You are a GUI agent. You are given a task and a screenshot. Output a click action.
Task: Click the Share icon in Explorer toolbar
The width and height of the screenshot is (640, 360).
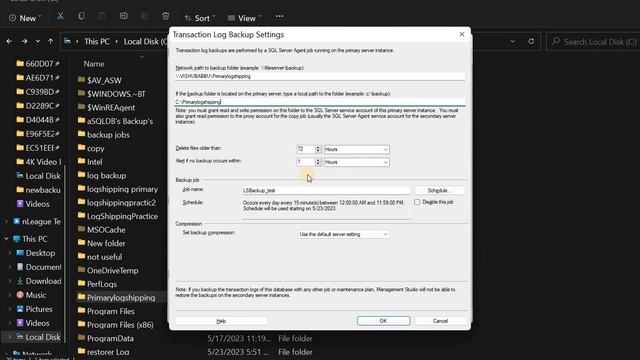click(x=144, y=16)
